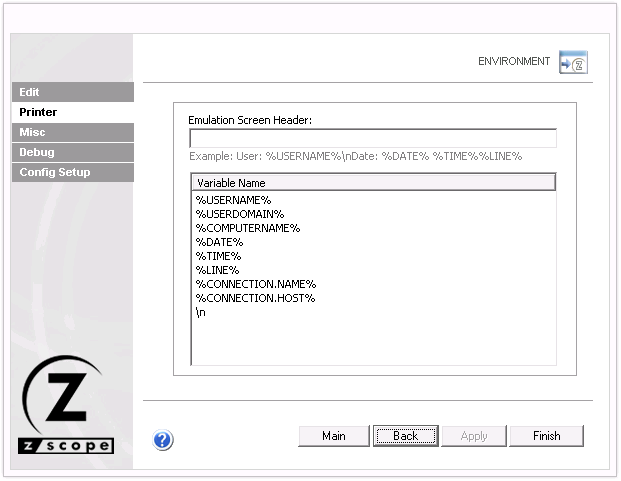
Task: Click the Environment icon at top right
Action: (x=573, y=62)
